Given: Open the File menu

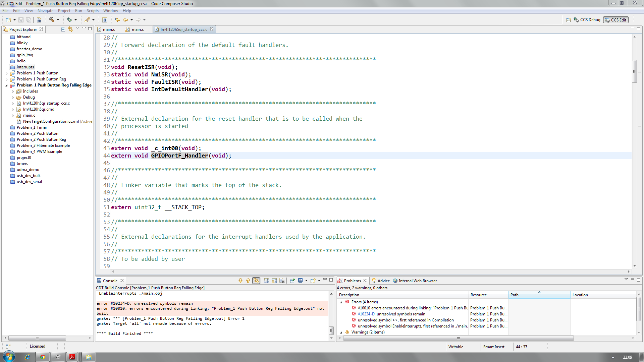Looking at the screenshot, I should 5,11.
